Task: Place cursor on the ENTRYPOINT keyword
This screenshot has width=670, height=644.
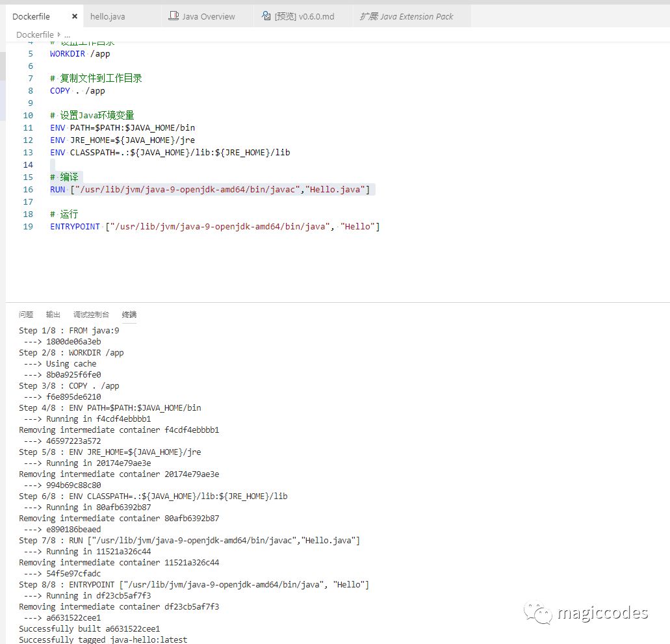Action: click(x=75, y=227)
